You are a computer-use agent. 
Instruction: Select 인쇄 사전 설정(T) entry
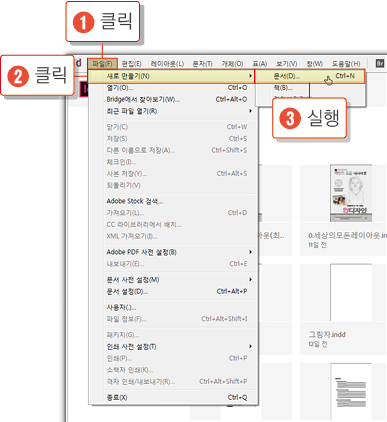[173, 347]
